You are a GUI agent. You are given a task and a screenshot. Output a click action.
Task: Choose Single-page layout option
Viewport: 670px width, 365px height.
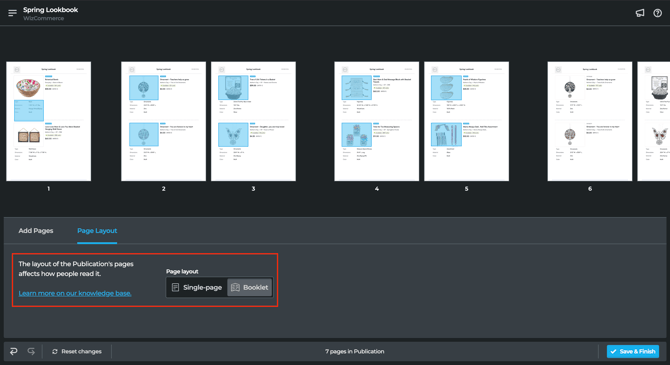(197, 287)
